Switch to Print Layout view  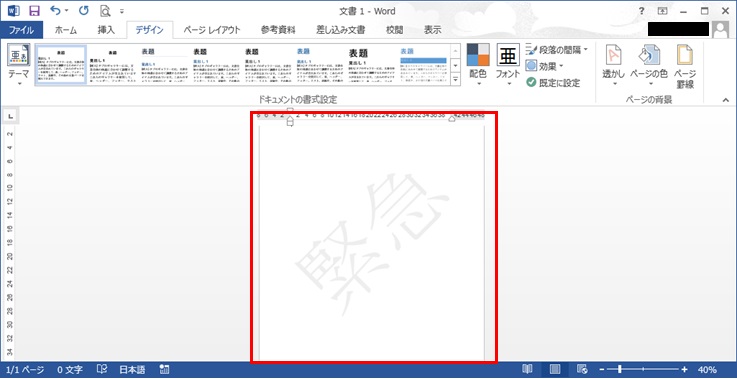coord(555,370)
